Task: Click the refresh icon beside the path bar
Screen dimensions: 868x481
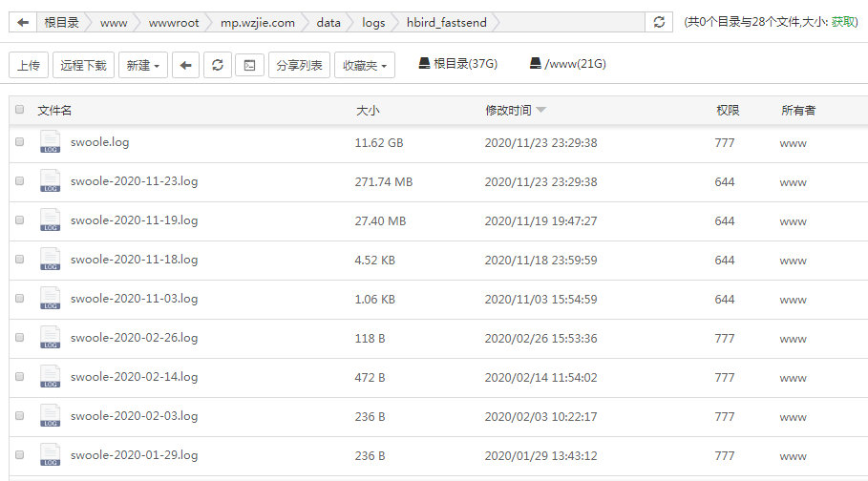Action: coord(659,22)
